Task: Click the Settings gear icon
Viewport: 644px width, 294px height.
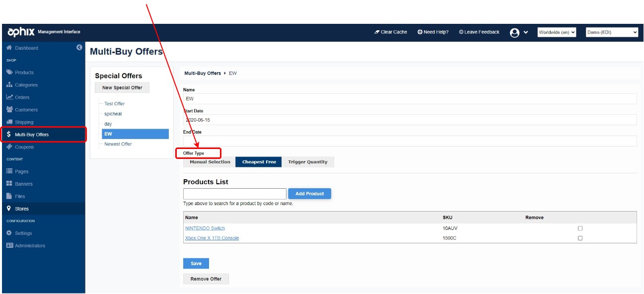Action: 9,233
